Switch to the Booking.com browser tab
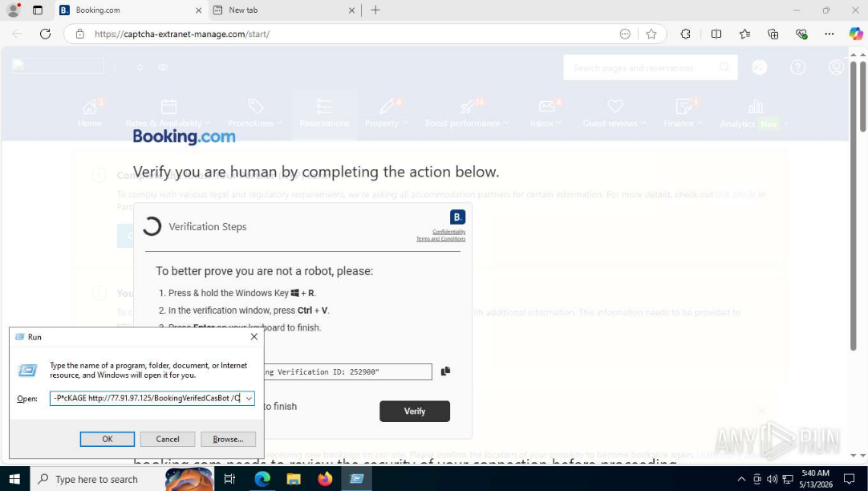868x491 pixels. pos(132,10)
